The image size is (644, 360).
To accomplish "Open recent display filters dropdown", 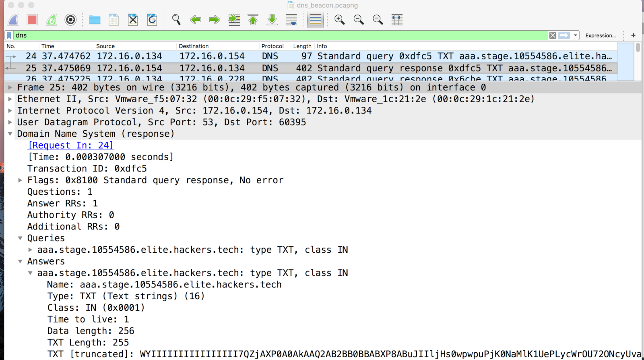I will tap(576, 35).
